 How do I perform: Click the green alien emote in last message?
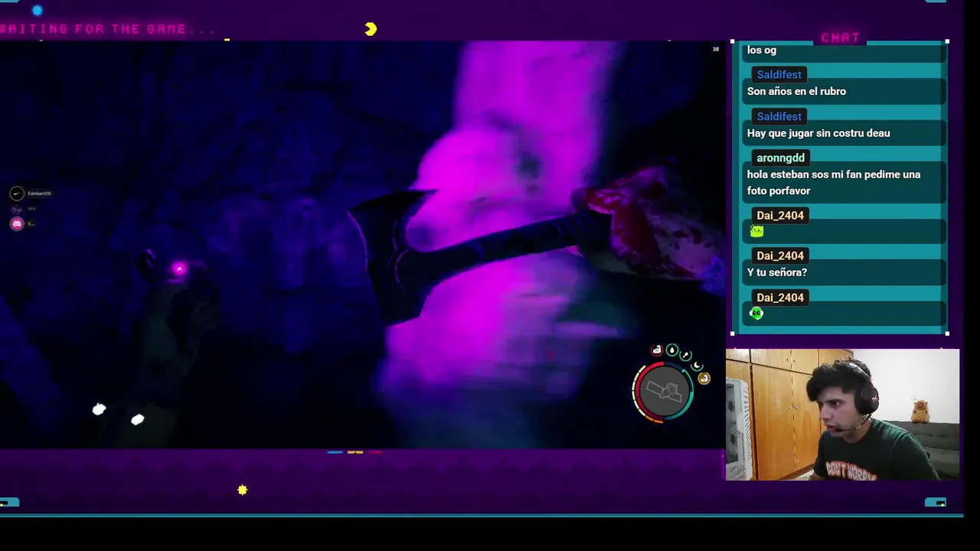coord(756,313)
